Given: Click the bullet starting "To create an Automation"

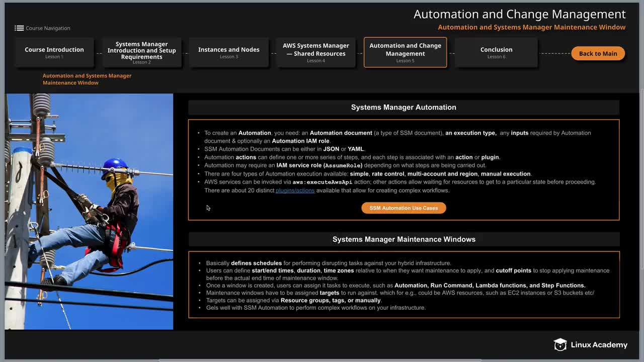Looking at the screenshot, I should 397,137.
